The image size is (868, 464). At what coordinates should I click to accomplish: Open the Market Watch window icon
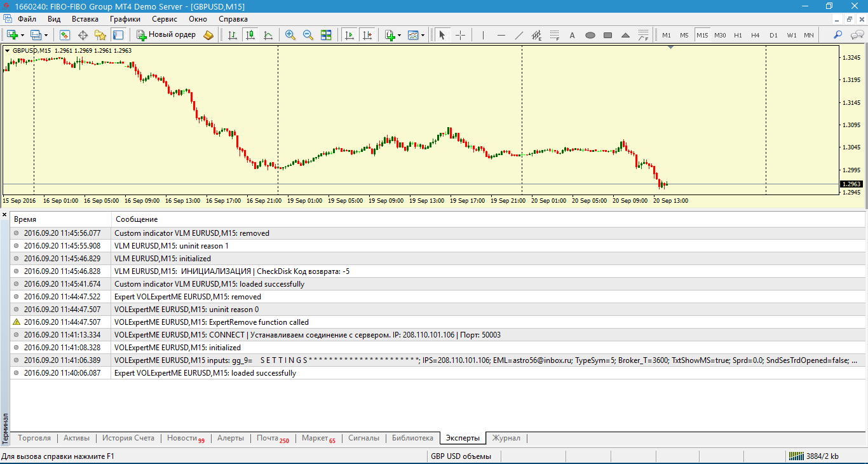click(65, 35)
